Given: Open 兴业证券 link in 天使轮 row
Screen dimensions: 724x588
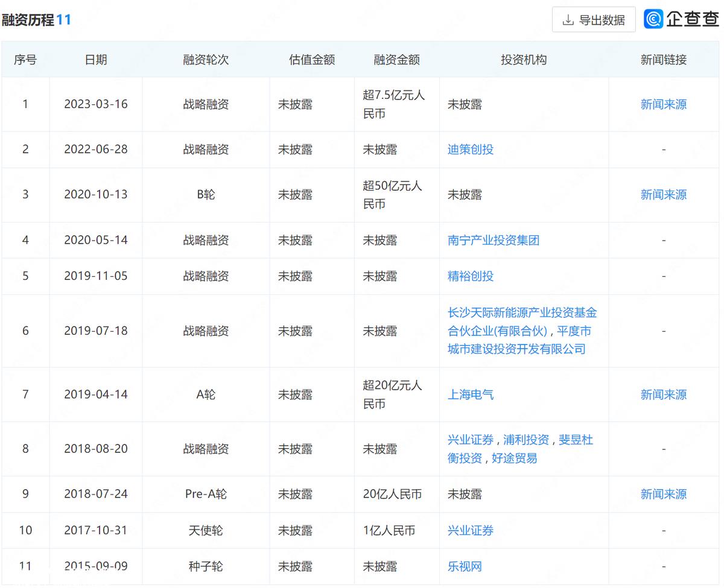Looking at the screenshot, I should (471, 530).
